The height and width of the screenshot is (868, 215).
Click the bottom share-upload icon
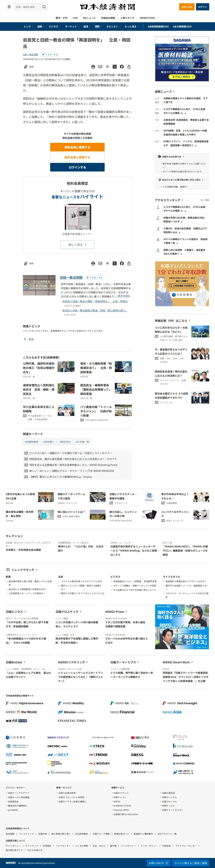click(129, 263)
